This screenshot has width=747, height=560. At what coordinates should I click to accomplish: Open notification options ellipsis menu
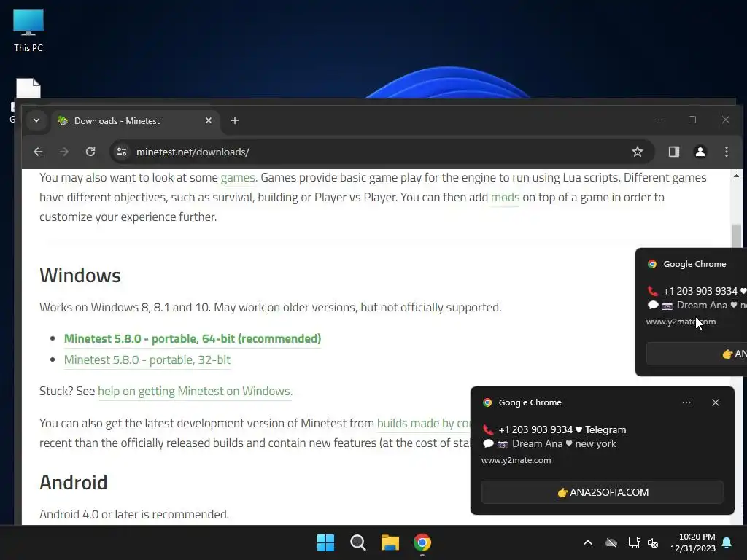[686, 402]
